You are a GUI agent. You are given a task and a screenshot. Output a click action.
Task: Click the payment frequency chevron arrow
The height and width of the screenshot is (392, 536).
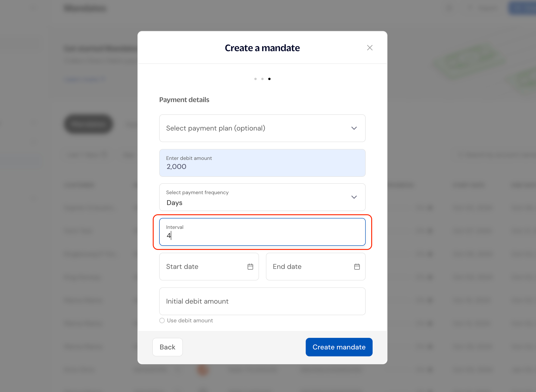(354, 197)
